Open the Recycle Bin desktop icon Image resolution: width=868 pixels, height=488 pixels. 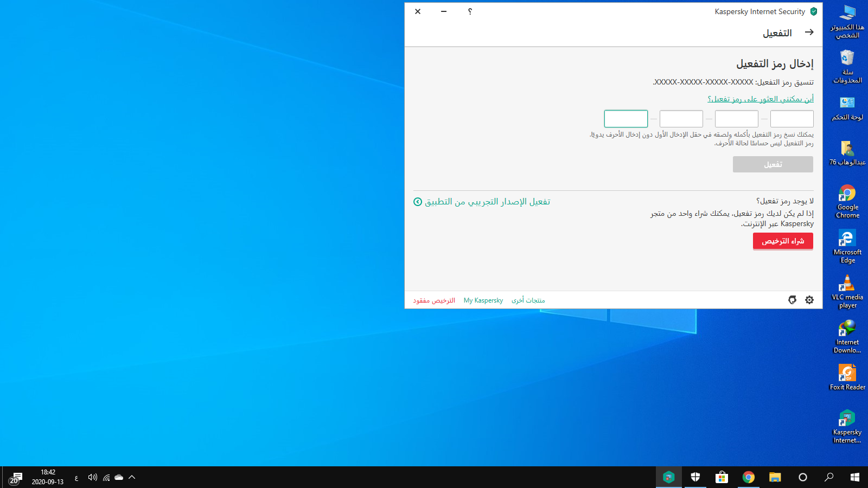point(847,67)
